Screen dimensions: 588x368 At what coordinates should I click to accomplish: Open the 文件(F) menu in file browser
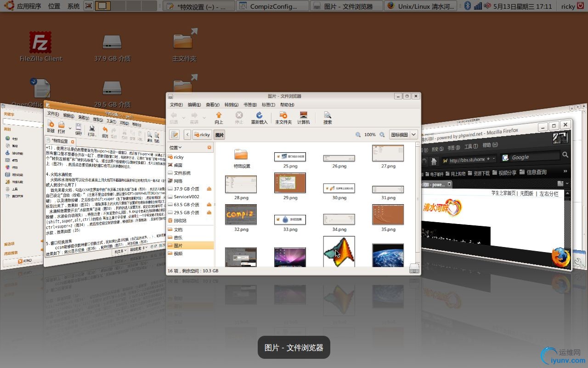176,105
